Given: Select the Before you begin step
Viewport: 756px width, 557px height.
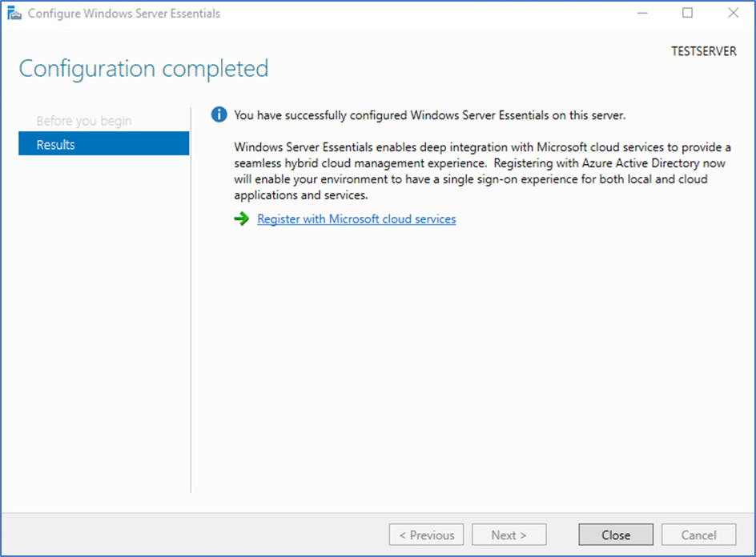Looking at the screenshot, I should tap(84, 121).
